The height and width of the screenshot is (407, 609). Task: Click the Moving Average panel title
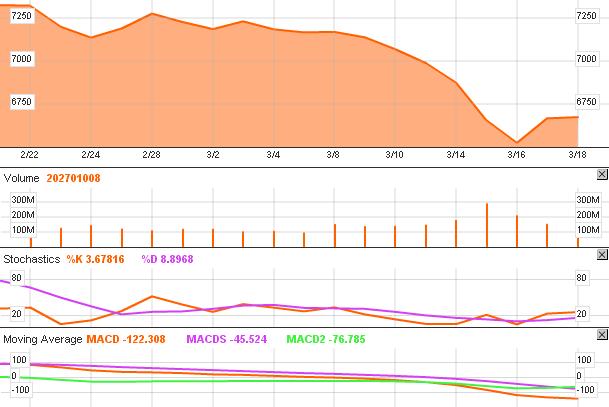(x=41, y=340)
